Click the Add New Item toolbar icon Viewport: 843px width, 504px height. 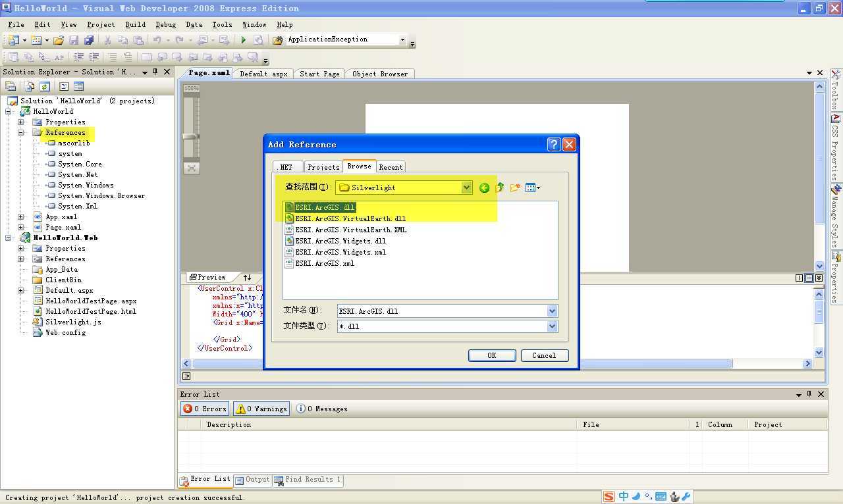coord(36,40)
